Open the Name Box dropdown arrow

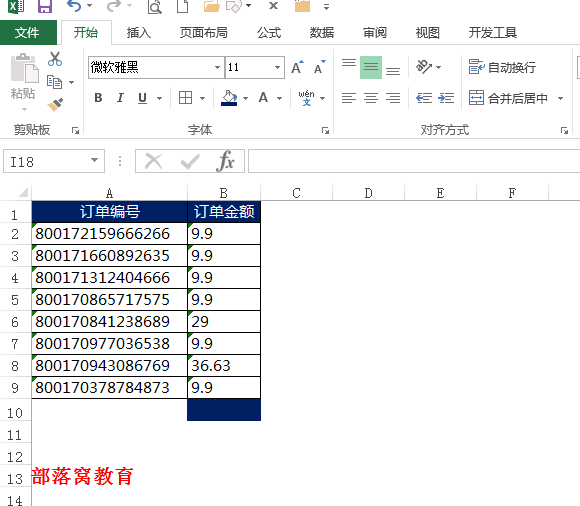click(95, 161)
